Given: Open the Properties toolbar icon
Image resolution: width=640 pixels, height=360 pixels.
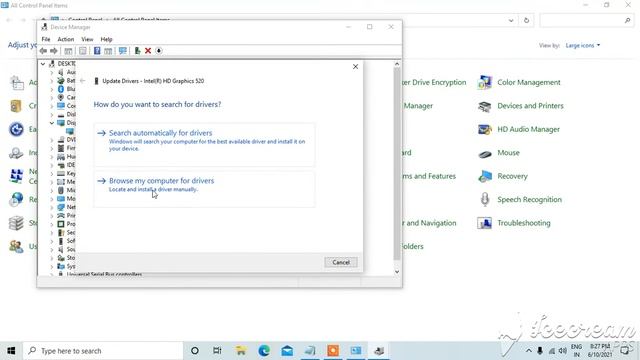Looking at the screenshot, I should (82, 51).
